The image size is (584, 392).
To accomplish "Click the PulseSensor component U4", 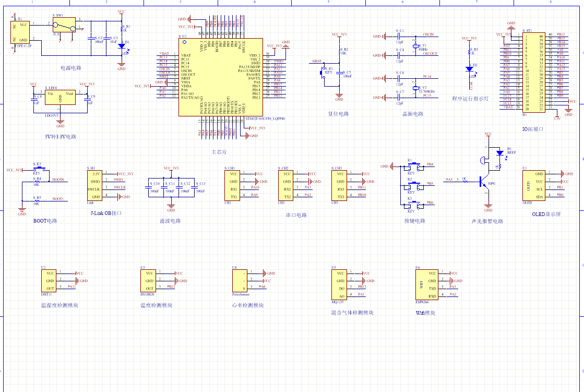I will (x=240, y=281).
